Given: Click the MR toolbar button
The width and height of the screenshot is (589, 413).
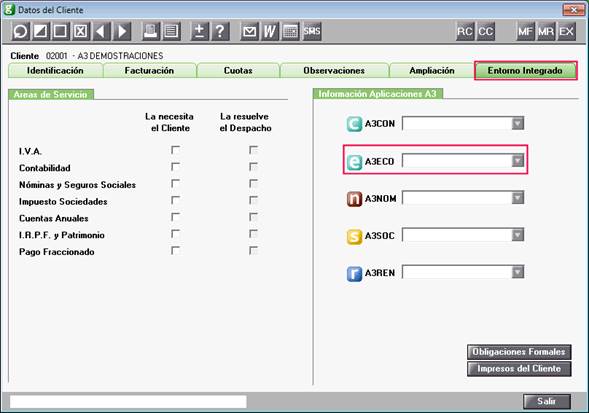Looking at the screenshot, I should 545,31.
